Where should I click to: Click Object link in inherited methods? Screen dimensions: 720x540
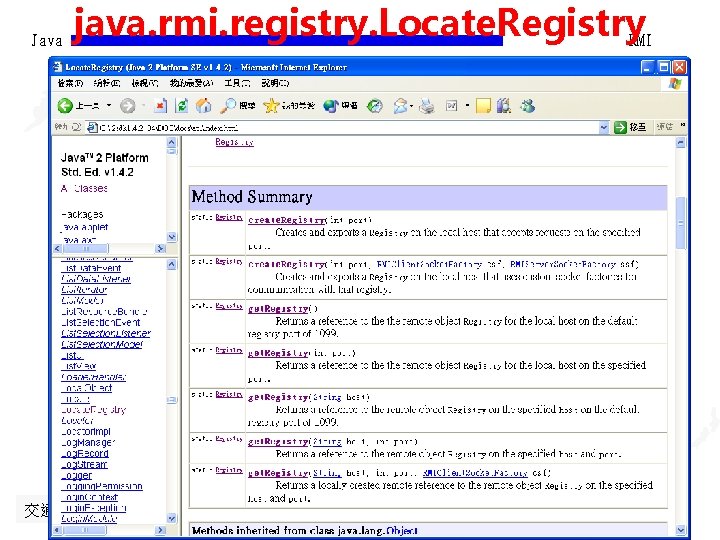pyautogui.click(x=402, y=531)
